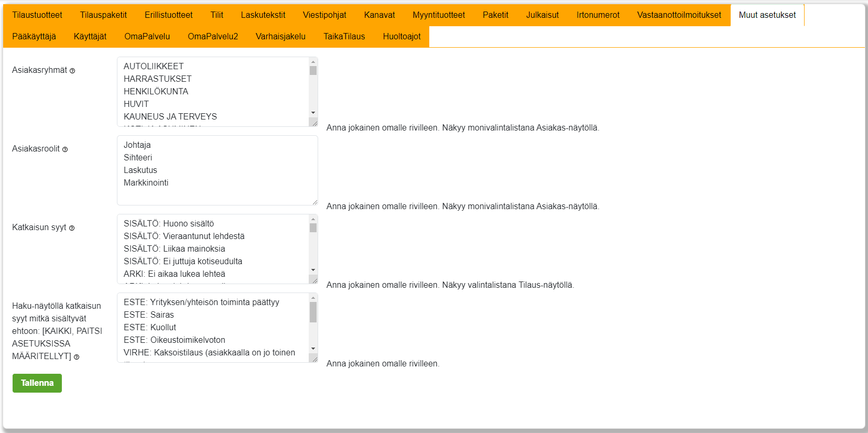Open the Myyntituotteet tab

[x=439, y=15]
